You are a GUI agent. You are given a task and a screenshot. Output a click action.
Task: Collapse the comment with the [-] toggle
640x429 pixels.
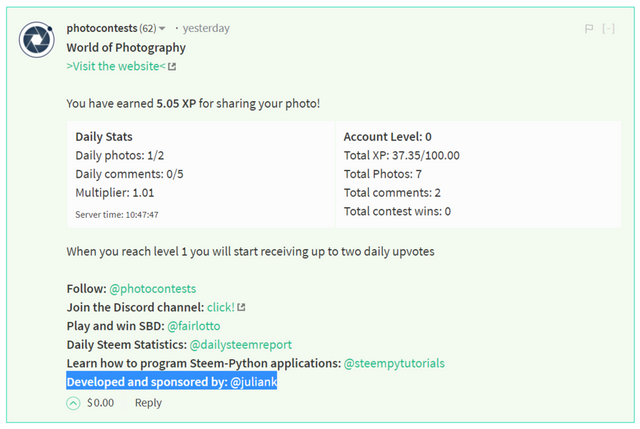point(609,28)
